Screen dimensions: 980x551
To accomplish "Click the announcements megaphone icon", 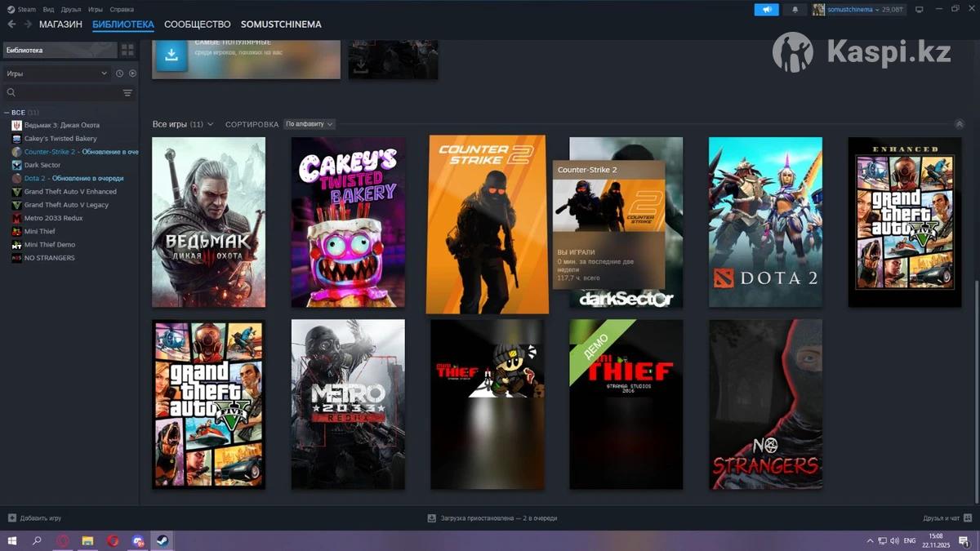I will point(766,10).
